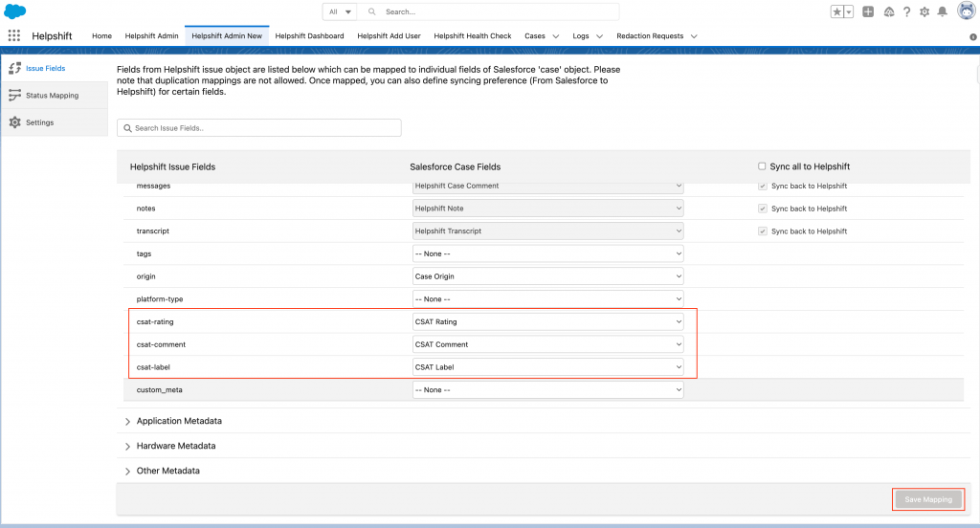Viewport: 980px width, 528px height.
Task: Open the Setup gear icon
Action: coord(924,11)
